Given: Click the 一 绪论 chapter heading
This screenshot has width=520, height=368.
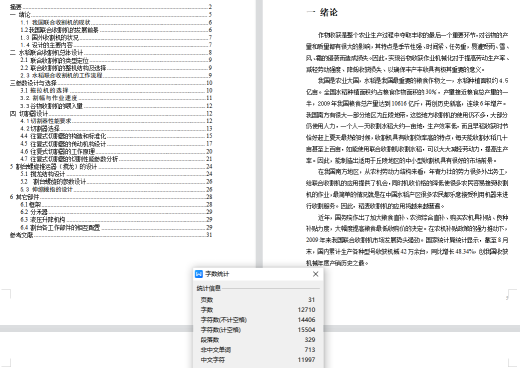Looking at the screenshot, I should coord(322,12).
